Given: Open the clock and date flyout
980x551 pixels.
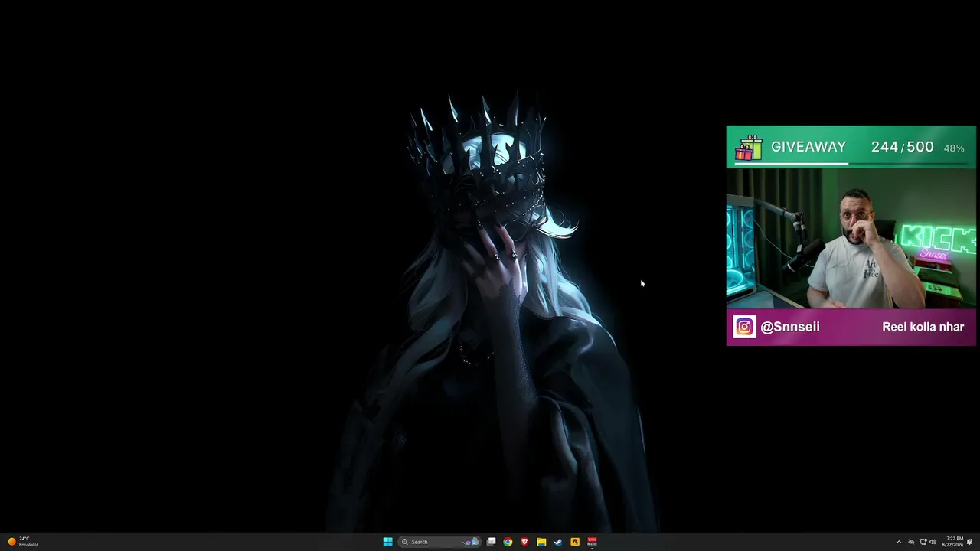Looking at the screenshot, I should (953, 542).
